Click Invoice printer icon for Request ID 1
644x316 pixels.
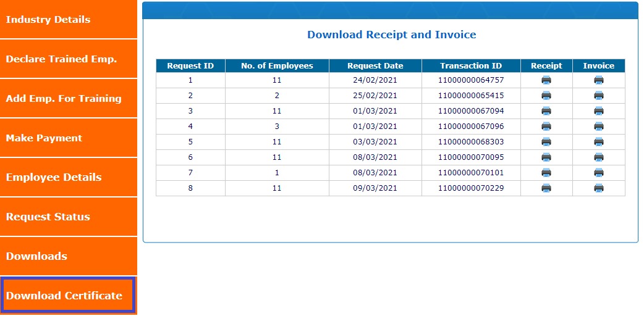coord(598,80)
